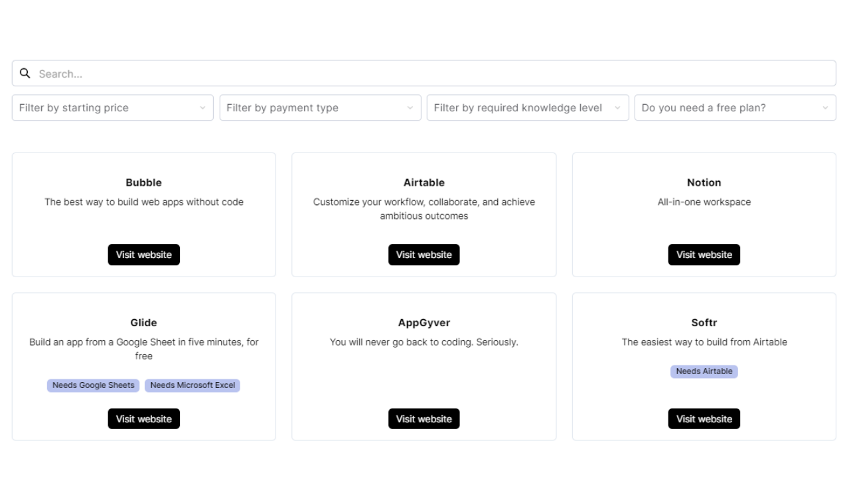Open the 'Filter by starting price' dropdown
The width and height of the screenshot is (843, 504).
point(112,107)
